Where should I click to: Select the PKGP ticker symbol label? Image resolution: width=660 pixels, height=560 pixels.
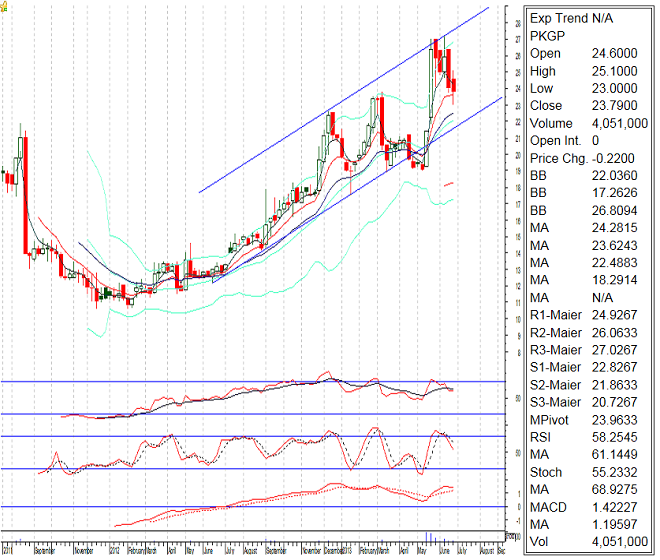[548, 35]
